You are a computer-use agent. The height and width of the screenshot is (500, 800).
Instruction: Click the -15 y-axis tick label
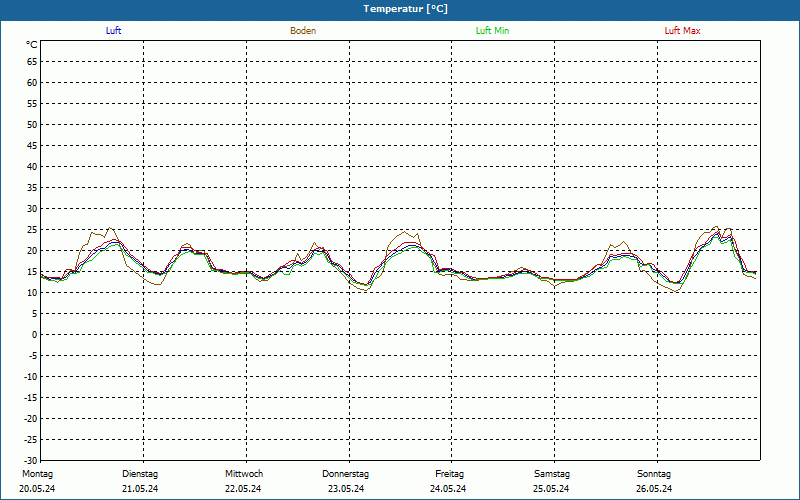point(31,397)
